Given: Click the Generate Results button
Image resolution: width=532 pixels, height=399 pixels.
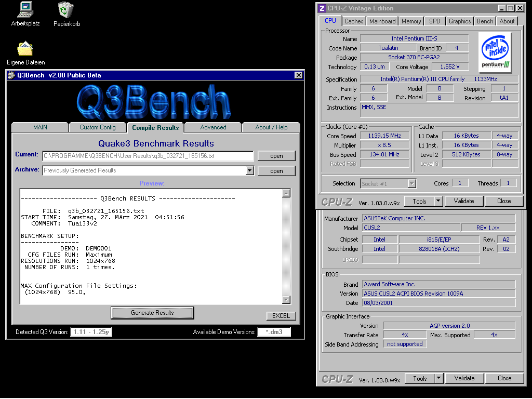Looking at the screenshot, I should pyautogui.click(x=152, y=313).
